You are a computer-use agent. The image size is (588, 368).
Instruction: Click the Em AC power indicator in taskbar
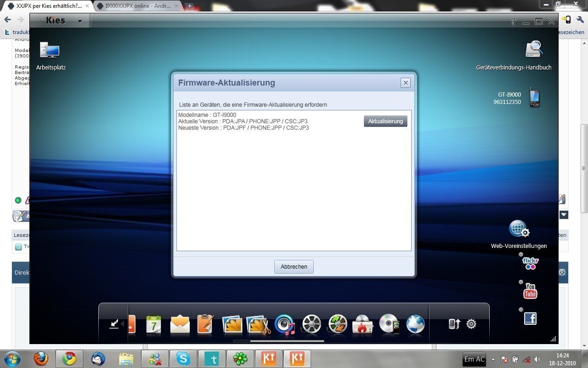(x=474, y=359)
